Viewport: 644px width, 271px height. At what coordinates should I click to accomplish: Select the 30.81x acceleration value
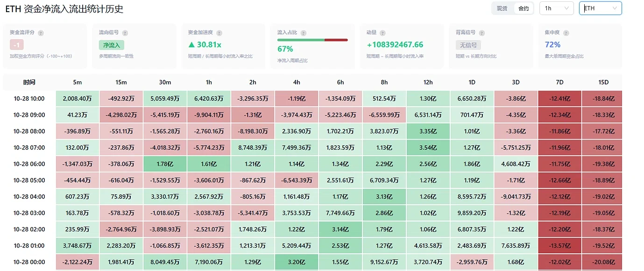point(205,45)
